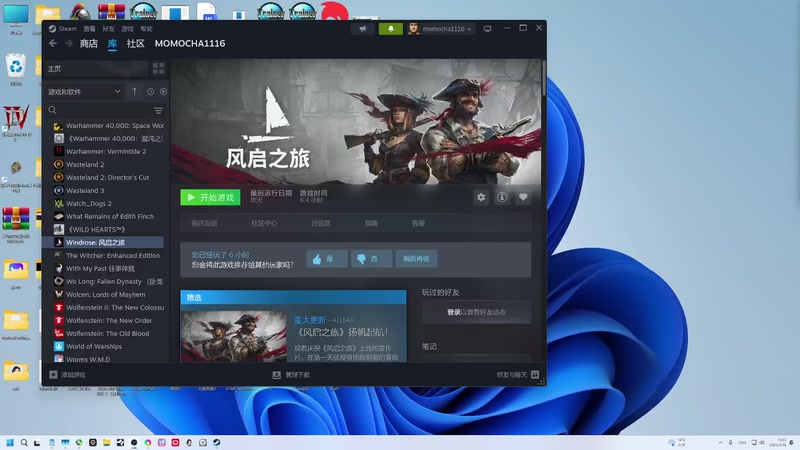Show game info with the info icon
Screen dimensions: 800x450
pyautogui.click(x=502, y=197)
